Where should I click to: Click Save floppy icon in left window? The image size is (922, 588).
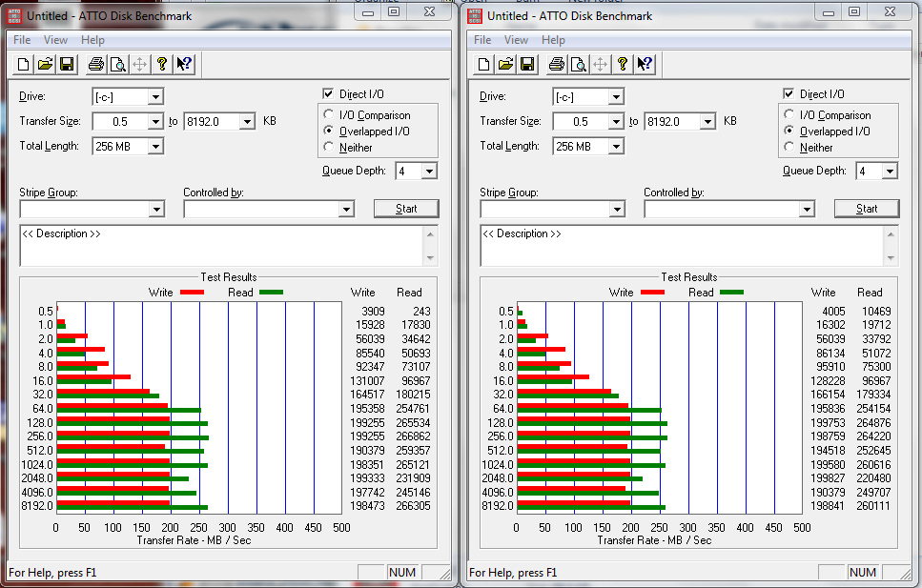pyautogui.click(x=67, y=64)
